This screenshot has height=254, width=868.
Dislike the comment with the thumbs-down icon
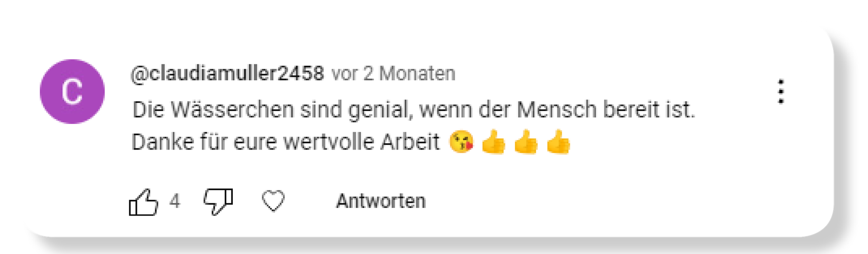pyautogui.click(x=218, y=201)
